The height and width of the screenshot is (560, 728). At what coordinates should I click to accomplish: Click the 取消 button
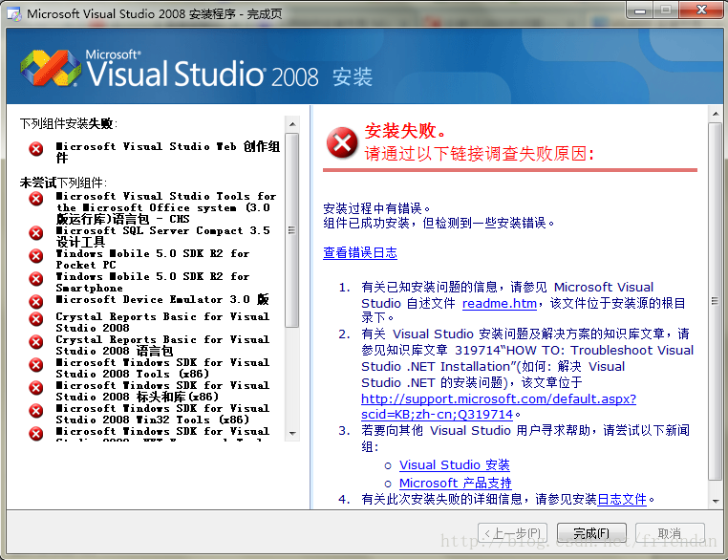coord(670,533)
